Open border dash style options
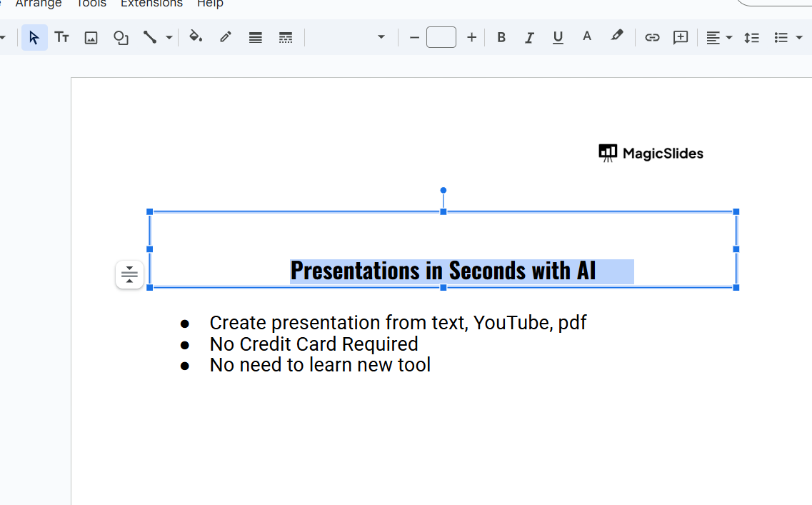The image size is (812, 505). click(x=286, y=38)
